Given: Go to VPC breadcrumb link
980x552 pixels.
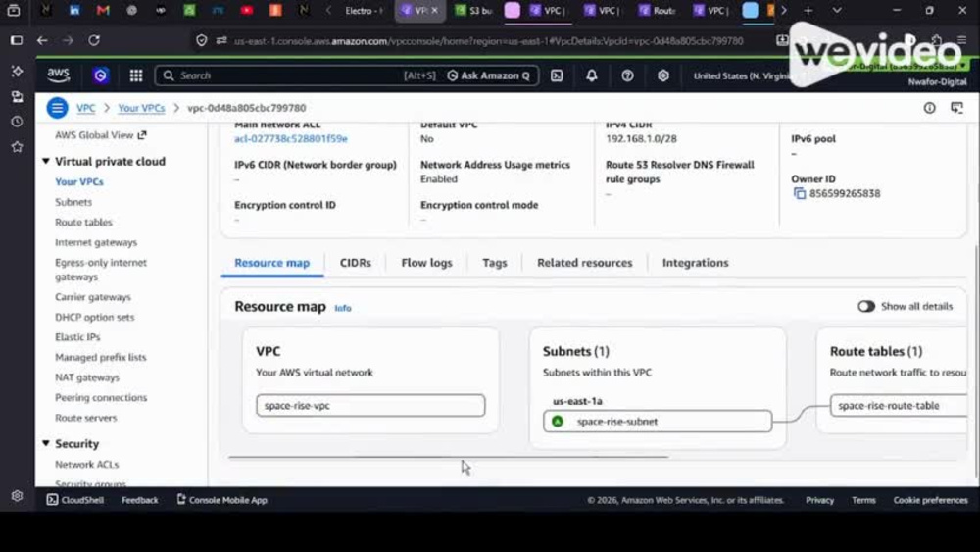Looking at the screenshot, I should coord(85,108).
